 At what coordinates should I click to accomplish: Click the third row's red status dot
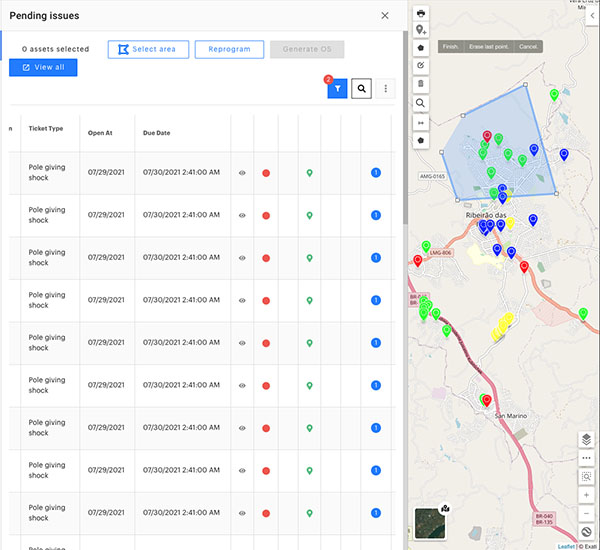266,258
